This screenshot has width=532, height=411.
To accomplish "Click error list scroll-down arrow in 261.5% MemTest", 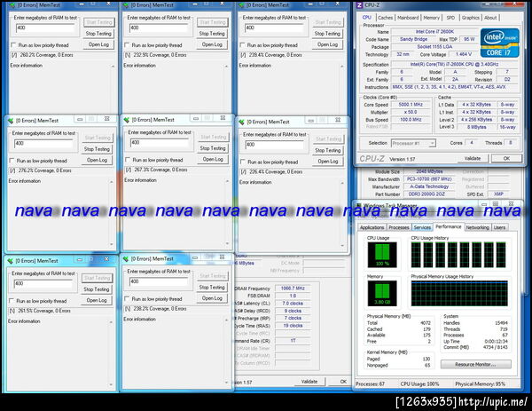I will (111, 384).
